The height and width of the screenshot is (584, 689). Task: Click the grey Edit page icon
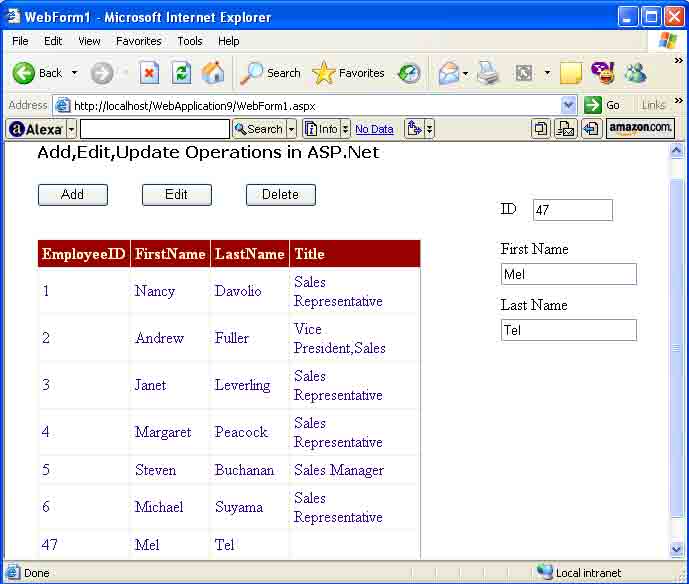[x=524, y=73]
